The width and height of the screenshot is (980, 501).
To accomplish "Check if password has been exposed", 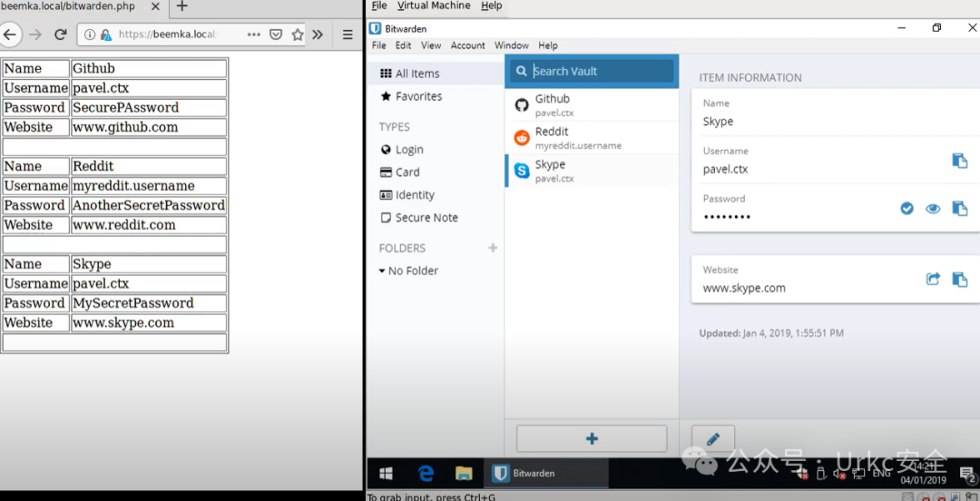I will pos(906,209).
